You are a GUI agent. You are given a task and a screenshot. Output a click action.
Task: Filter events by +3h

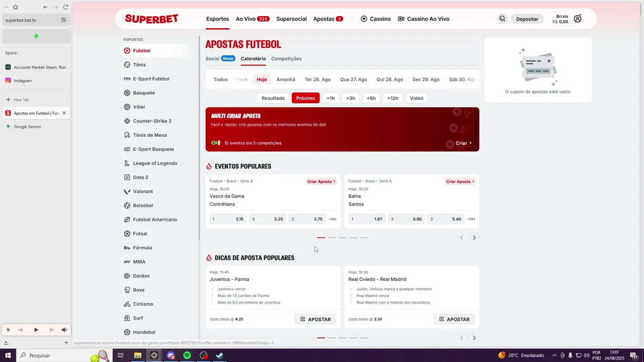(x=351, y=98)
